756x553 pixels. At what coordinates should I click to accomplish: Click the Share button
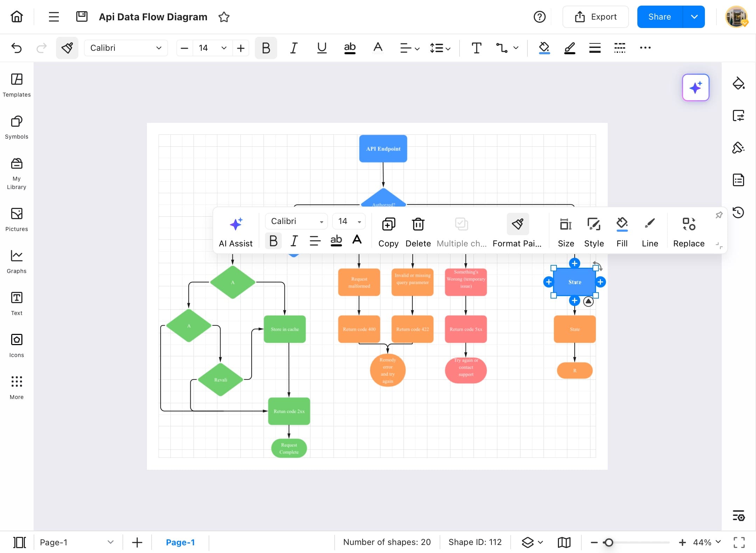click(659, 16)
